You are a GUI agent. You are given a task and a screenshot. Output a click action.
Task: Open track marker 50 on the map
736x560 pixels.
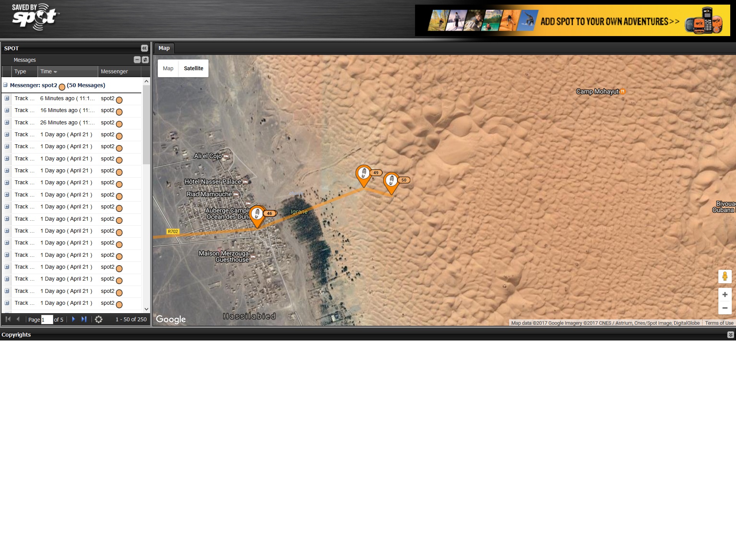(391, 183)
